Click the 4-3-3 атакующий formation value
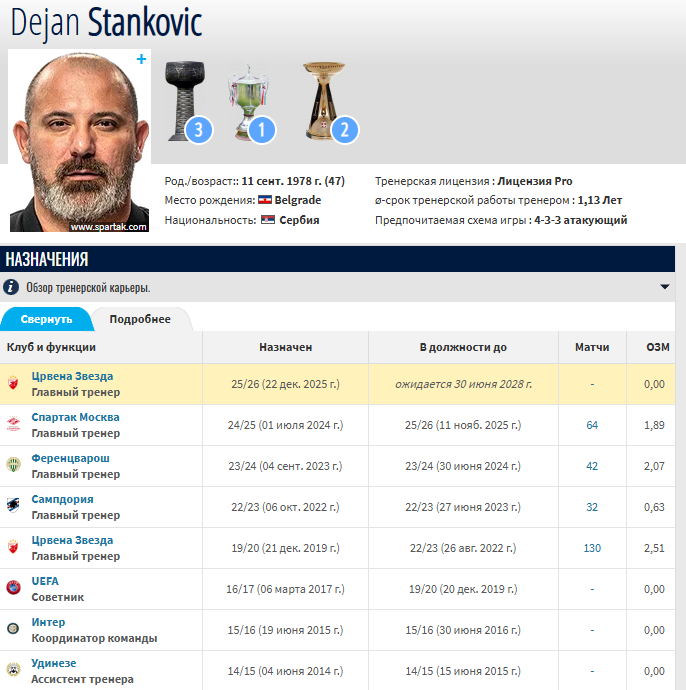 580,220
